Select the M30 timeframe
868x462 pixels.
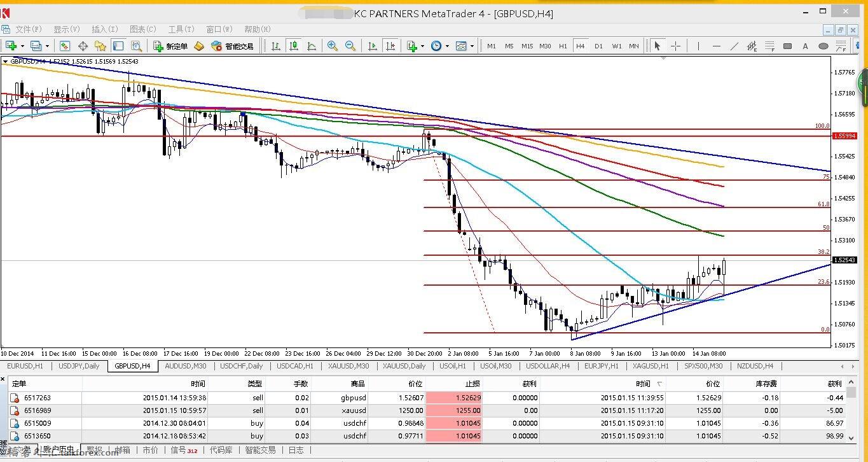coord(545,46)
